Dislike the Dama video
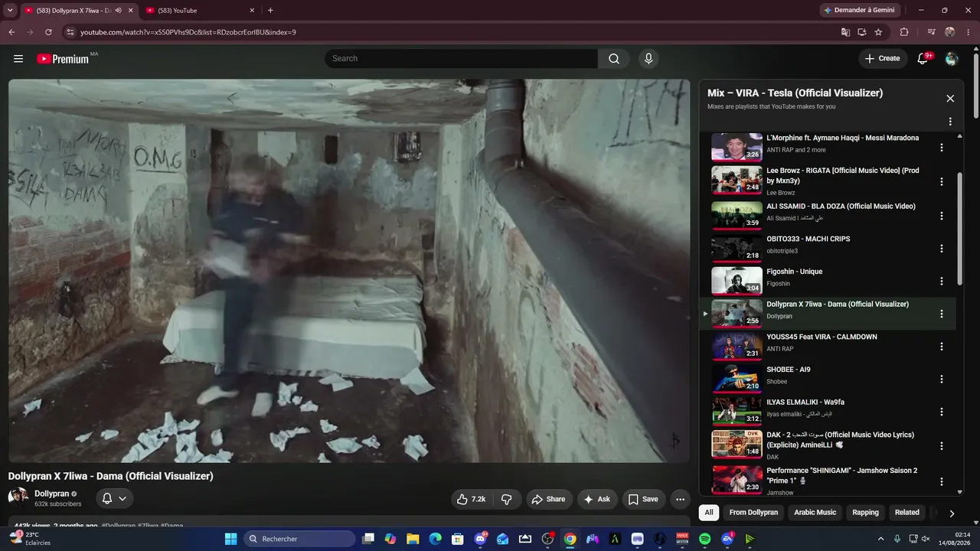 (507, 499)
